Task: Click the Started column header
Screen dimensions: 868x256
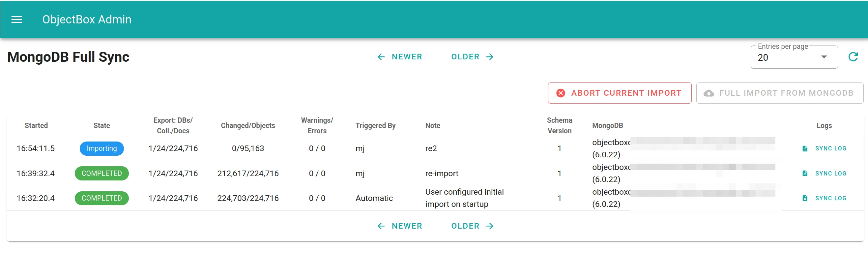Action: click(x=36, y=125)
